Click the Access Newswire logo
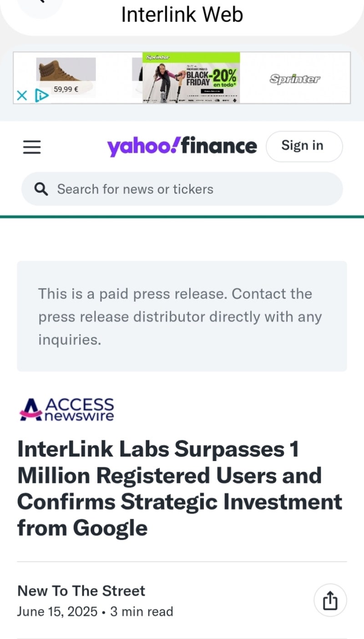364x639 pixels. point(66,409)
